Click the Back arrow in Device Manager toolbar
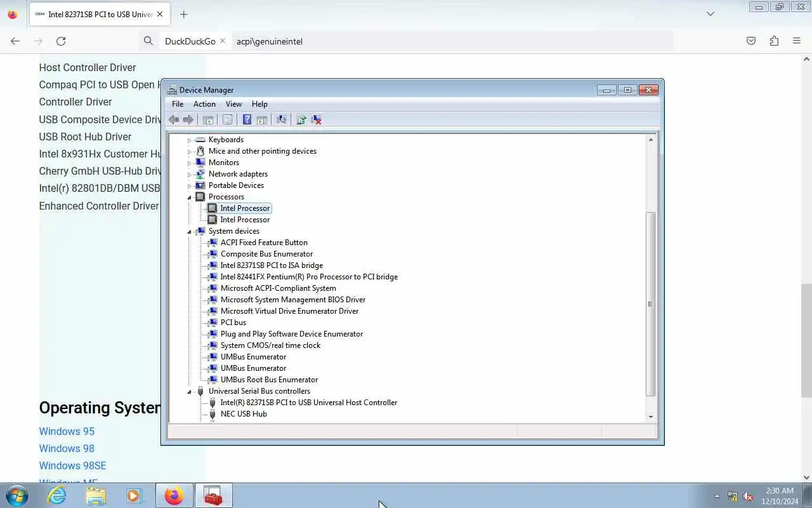The height and width of the screenshot is (508, 812). 174,119
